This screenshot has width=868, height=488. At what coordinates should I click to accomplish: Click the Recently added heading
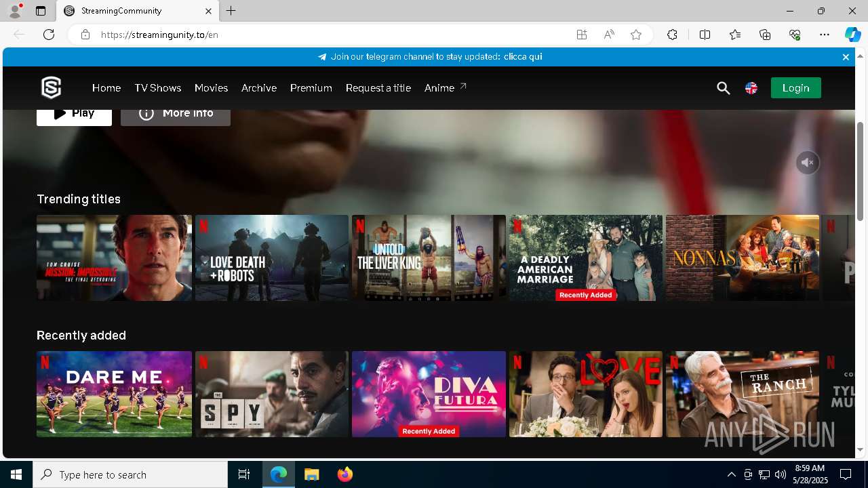click(x=81, y=335)
